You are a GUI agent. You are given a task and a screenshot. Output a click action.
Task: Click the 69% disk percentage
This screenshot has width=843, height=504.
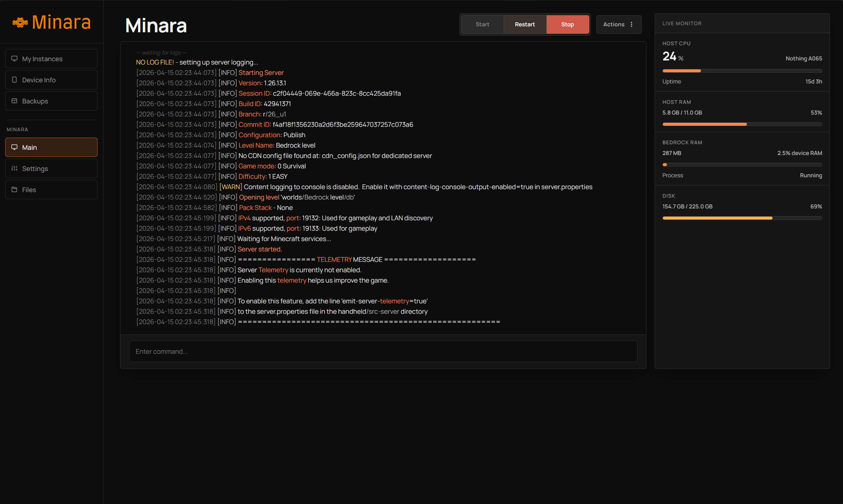[816, 207]
